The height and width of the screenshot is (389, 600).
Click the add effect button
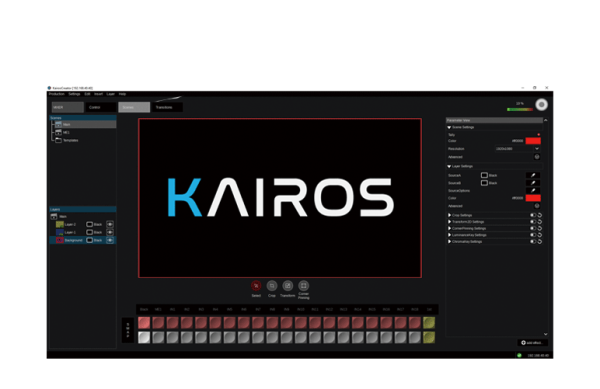pos(532,343)
